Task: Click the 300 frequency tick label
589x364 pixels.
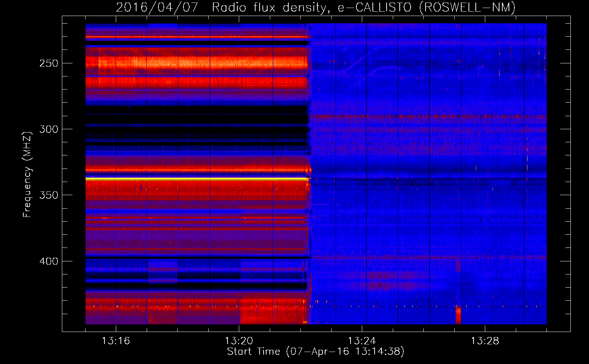Action: point(49,129)
